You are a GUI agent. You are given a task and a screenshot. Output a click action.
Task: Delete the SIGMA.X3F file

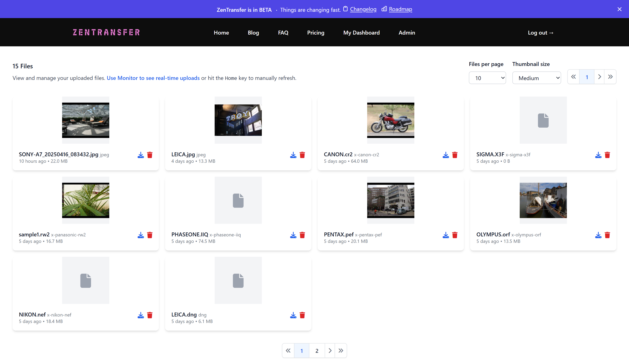(x=608, y=155)
